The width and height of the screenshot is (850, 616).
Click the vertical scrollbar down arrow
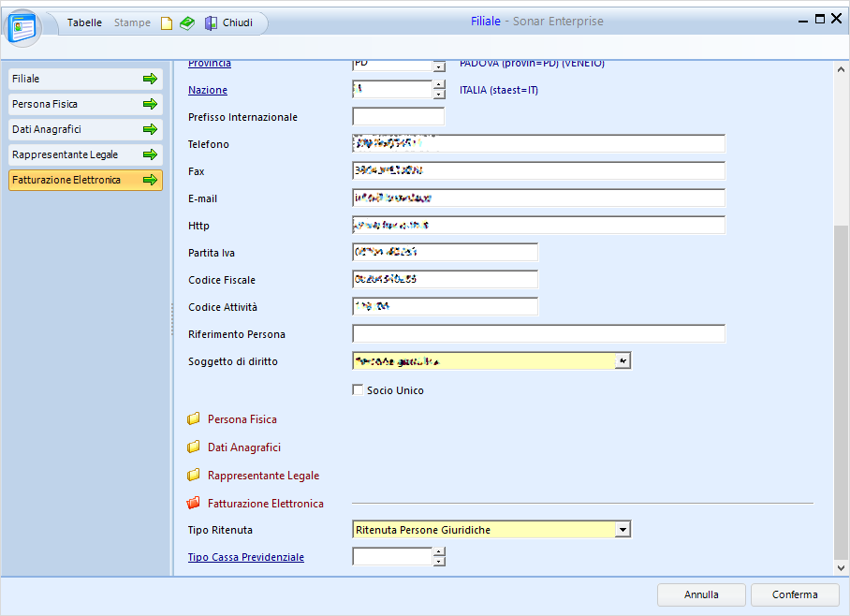point(840,567)
